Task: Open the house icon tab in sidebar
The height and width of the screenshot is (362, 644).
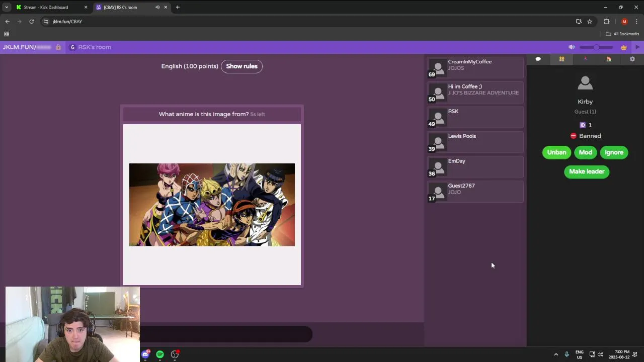Action: (609, 59)
